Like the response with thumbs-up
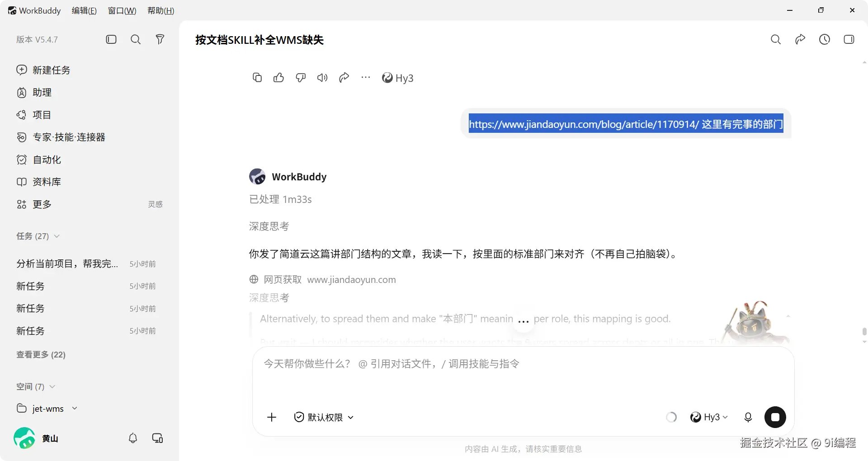The height and width of the screenshot is (461, 868). [x=279, y=78]
